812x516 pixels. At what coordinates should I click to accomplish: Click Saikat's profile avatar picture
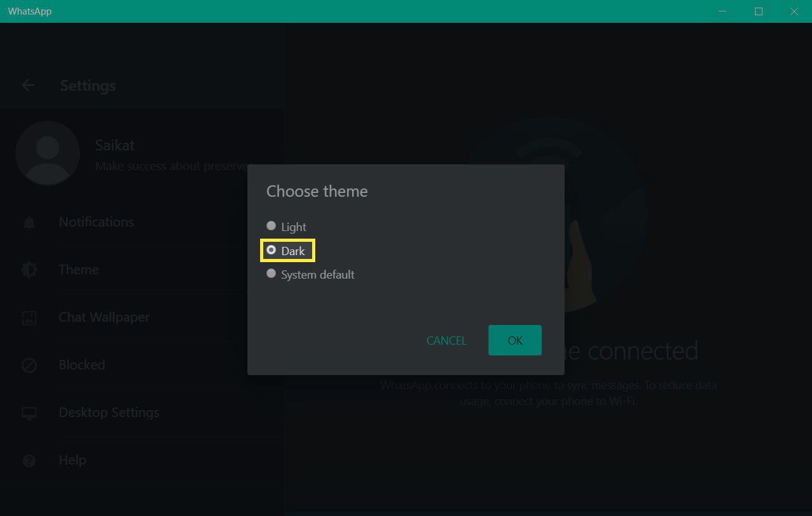point(48,153)
